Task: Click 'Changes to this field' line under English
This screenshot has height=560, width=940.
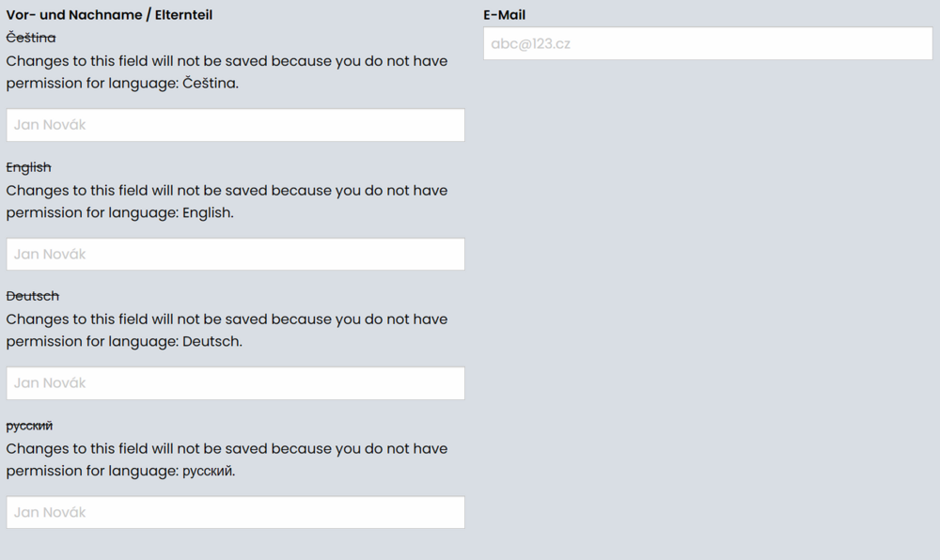Action: point(227,191)
